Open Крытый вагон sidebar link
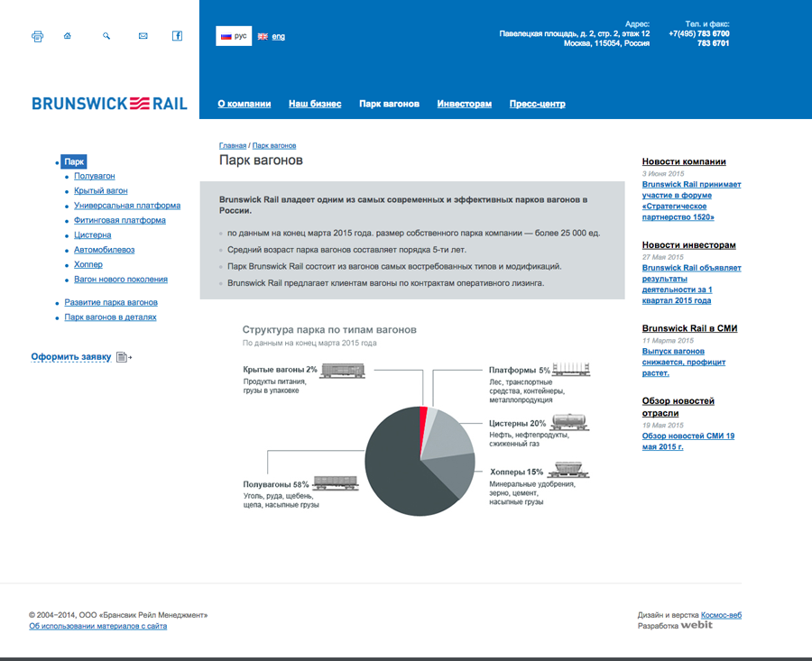Viewport: 812px width, 661px height. (x=100, y=190)
